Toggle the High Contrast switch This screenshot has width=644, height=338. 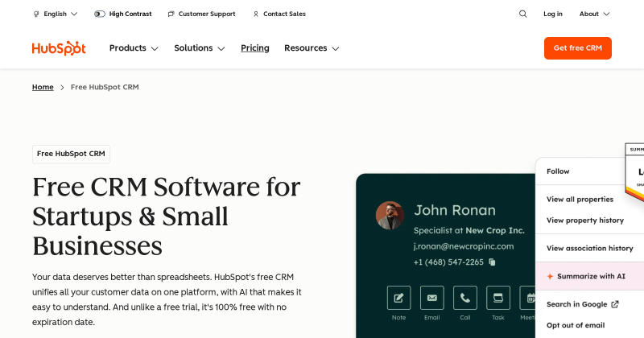[x=99, y=14]
